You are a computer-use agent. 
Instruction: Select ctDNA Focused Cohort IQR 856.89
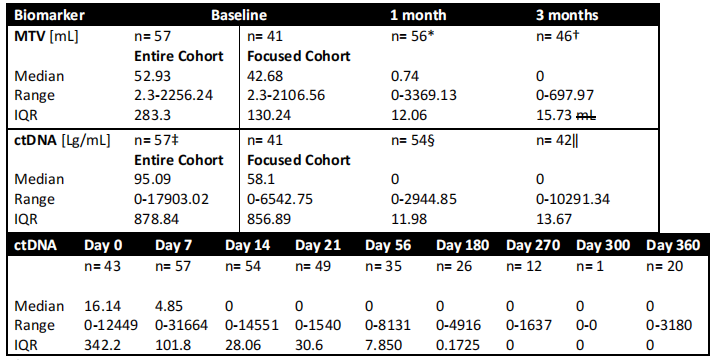coord(269,219)
